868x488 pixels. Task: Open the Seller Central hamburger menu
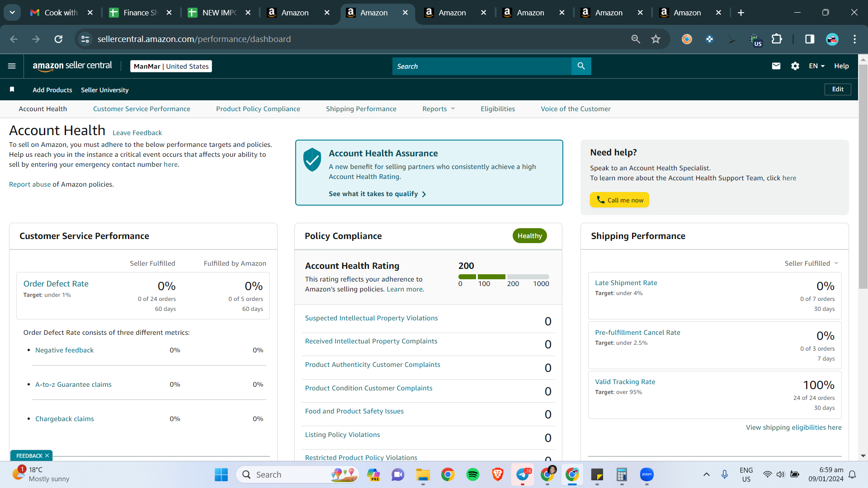click(12, 66)
